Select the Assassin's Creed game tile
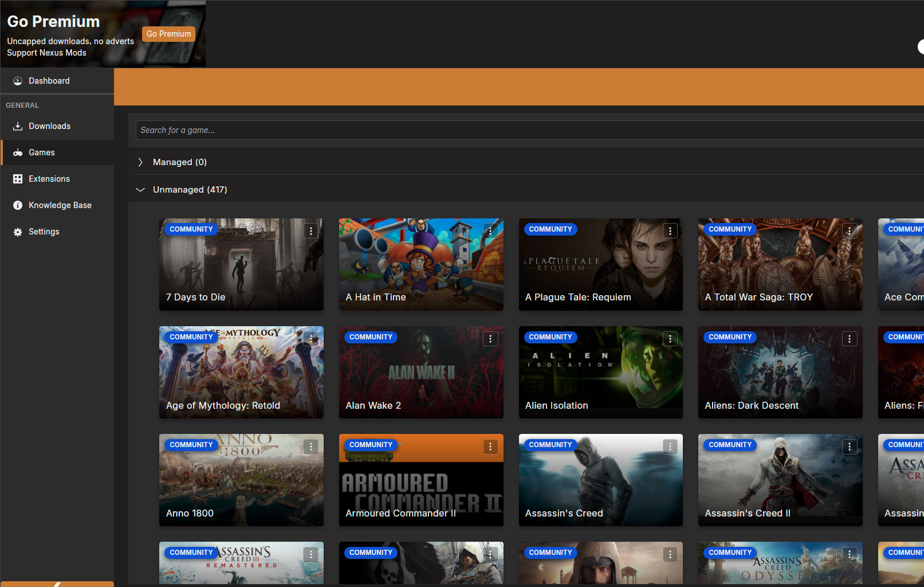 [601, 480]
